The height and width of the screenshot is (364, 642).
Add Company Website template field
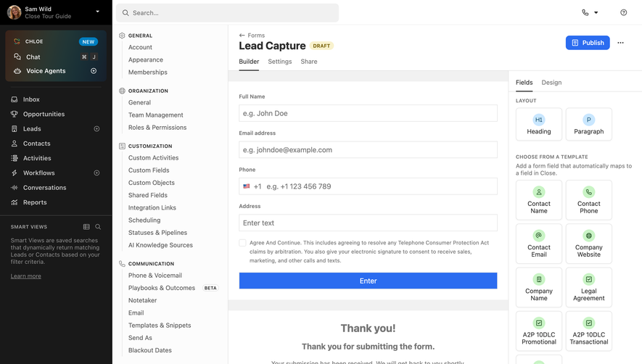(x=589, y=244)
